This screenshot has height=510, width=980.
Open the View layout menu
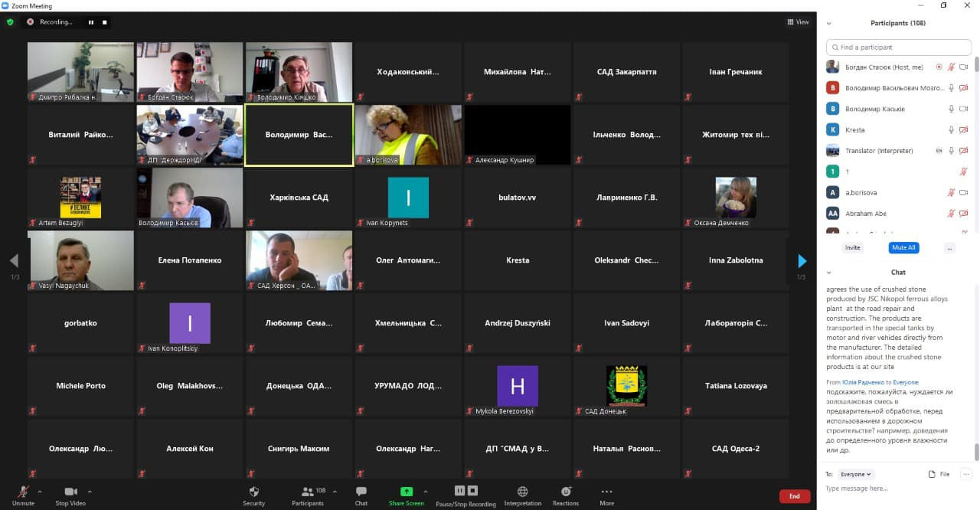point(798,22)
